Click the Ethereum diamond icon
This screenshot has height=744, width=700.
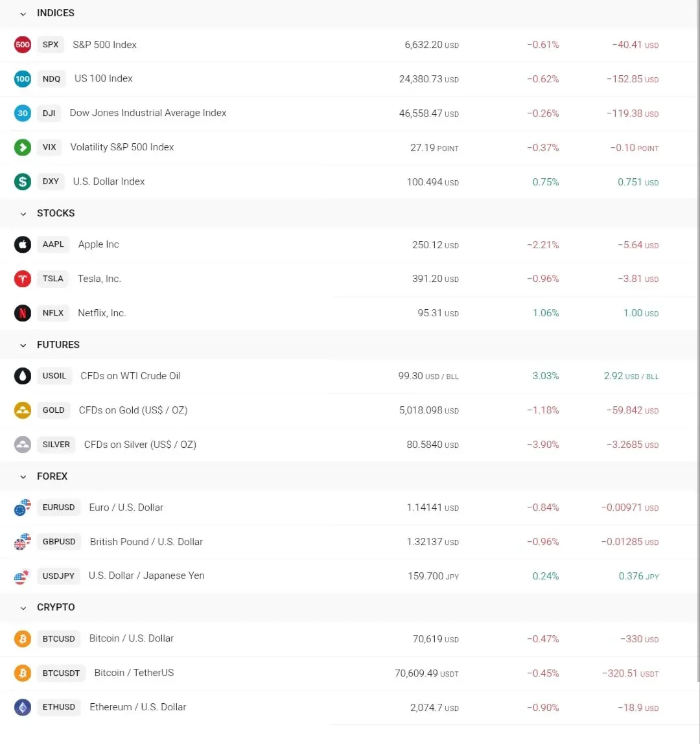pos(23,707)
